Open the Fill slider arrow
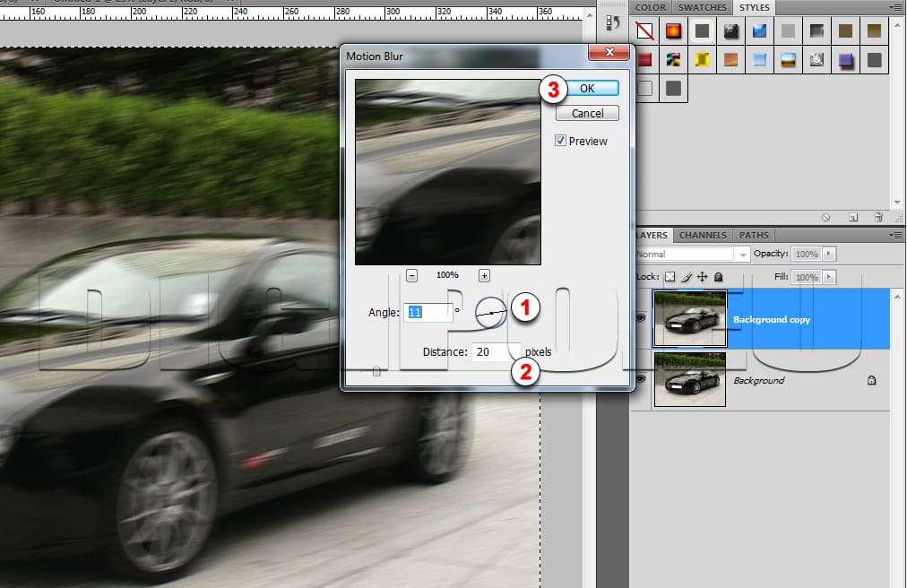The image size is (907, 588). pos(829,277)
